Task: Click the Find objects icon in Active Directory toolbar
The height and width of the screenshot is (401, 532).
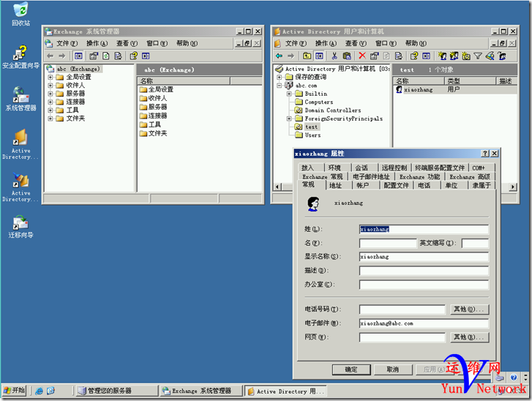Action: (x=490, y=56)
